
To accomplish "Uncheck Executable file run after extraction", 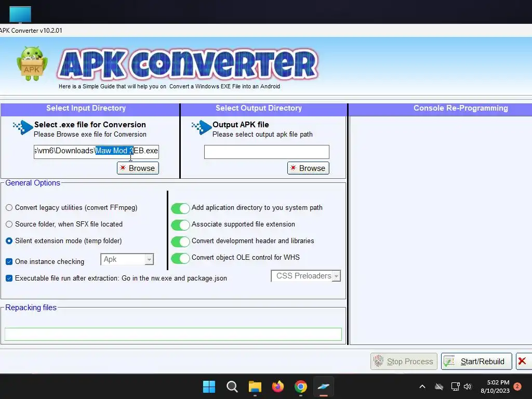I will pos(9,278).
